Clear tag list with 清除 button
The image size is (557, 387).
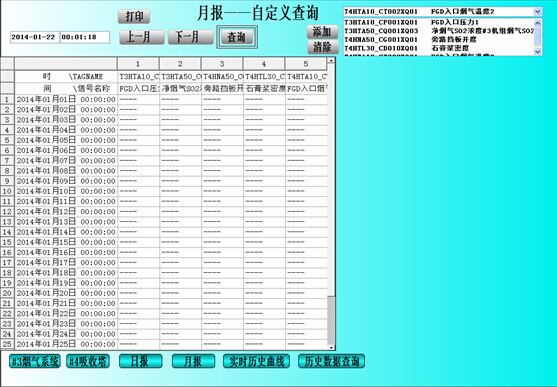(x=322, y=47)
